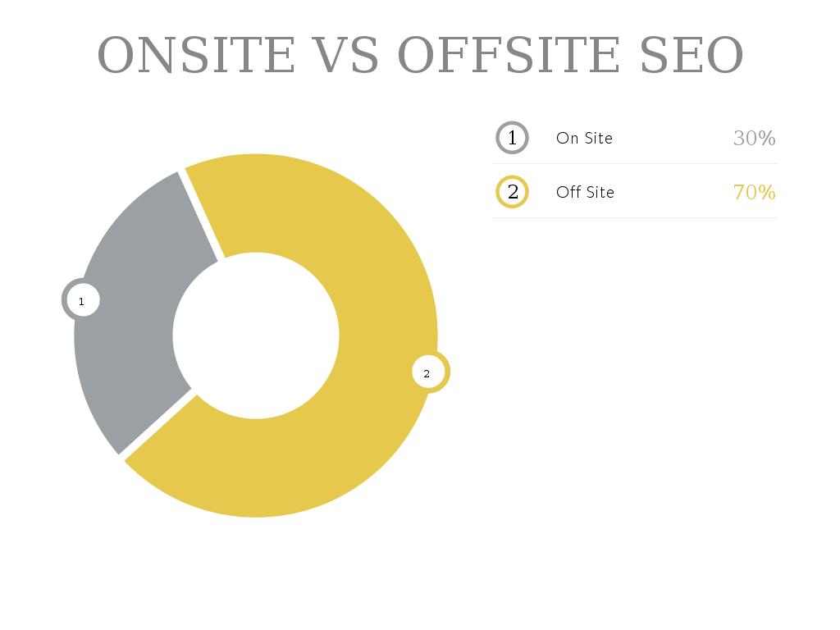The height and width of the screenshot is (630, 840).
Task: Click the yellow 70% value
Action: (754, 192)
